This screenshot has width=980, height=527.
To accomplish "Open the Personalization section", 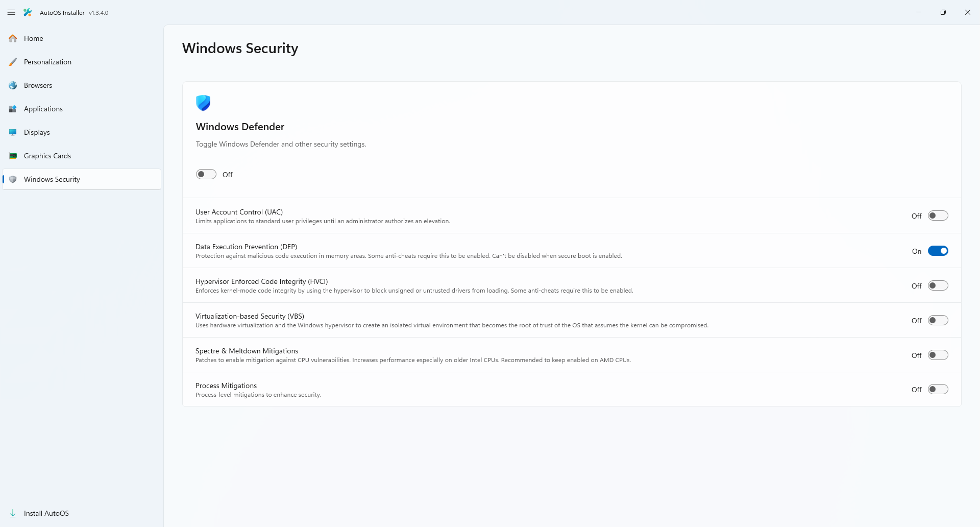I will pos(82,62).
